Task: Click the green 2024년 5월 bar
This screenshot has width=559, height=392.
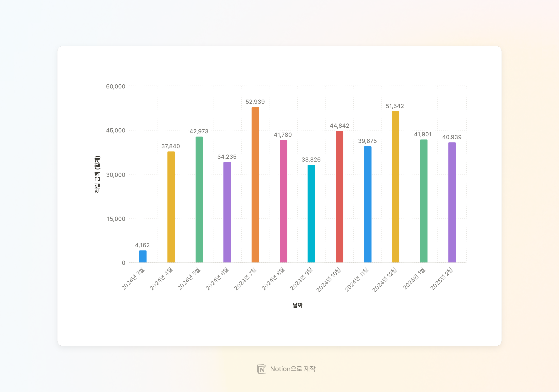Action: click(x=199, y=199)
